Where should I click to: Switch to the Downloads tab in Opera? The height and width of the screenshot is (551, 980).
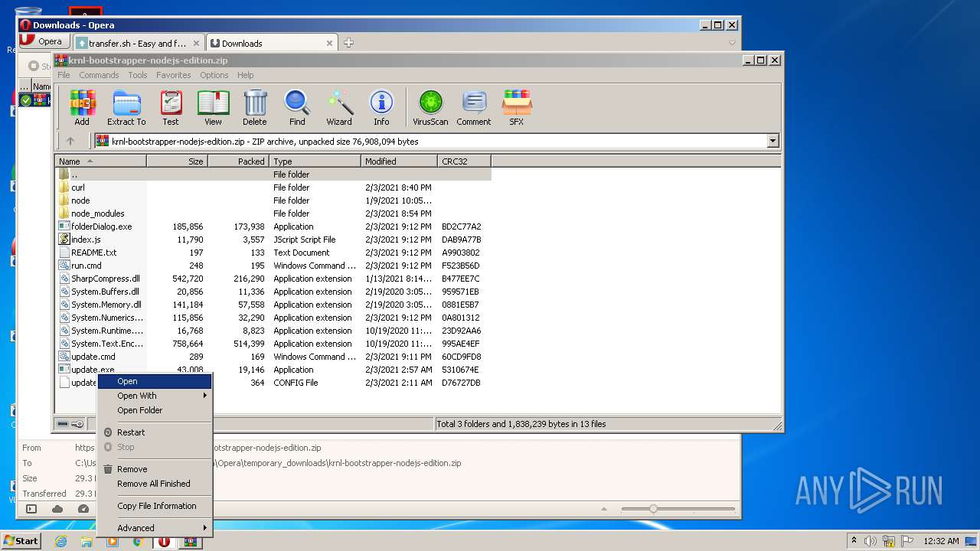272,44
